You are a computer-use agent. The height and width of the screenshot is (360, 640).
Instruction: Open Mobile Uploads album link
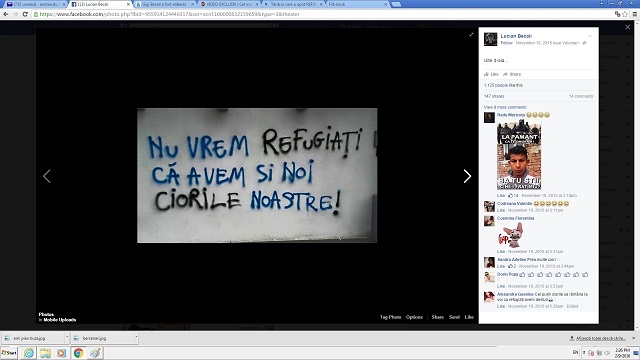60,320
